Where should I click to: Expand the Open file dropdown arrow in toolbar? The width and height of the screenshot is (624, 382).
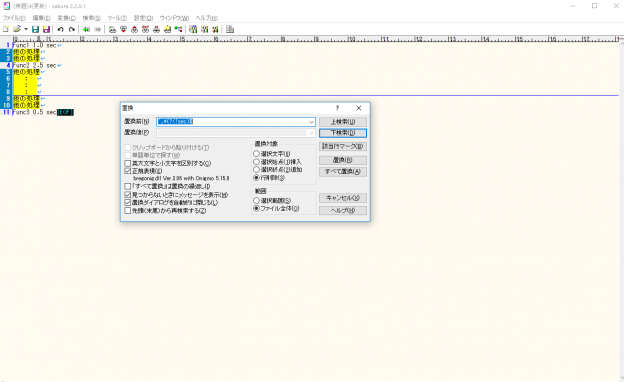(26, 29)
